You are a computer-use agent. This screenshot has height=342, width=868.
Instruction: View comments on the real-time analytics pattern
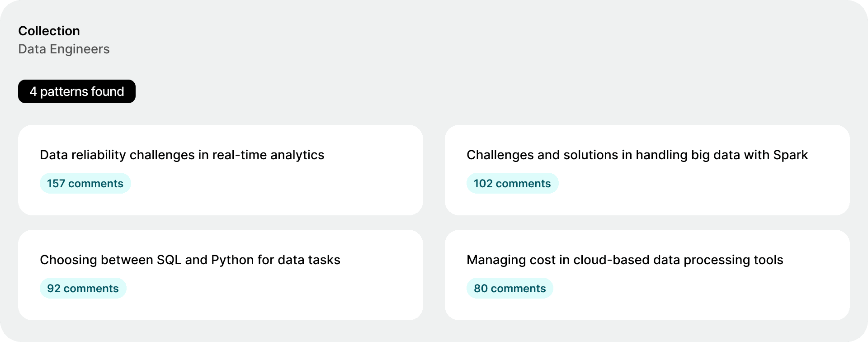[85, 183]
